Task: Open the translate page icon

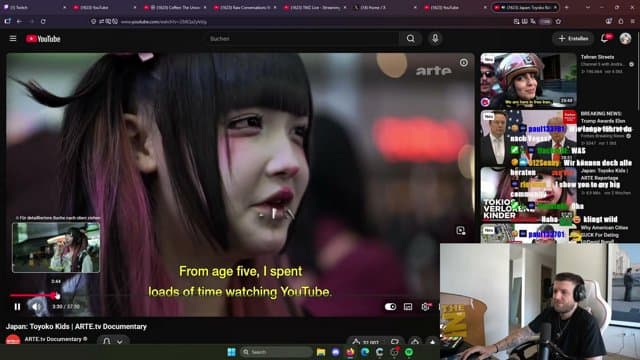Action: (533, 21)
